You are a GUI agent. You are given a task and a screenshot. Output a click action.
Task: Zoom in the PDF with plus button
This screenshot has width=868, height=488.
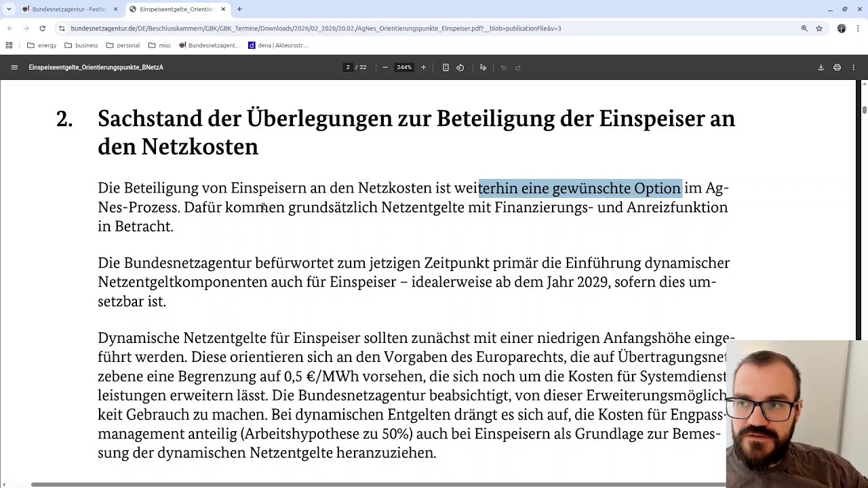coord(423,67)
